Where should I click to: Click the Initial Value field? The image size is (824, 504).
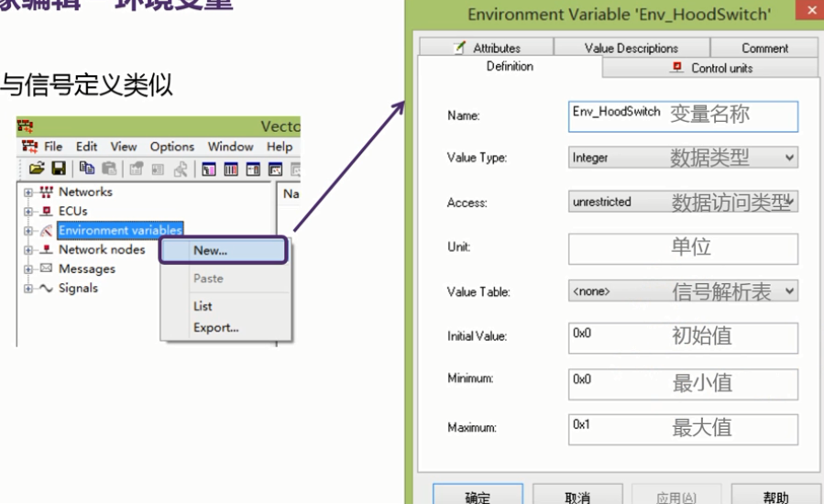coord(683,338)
